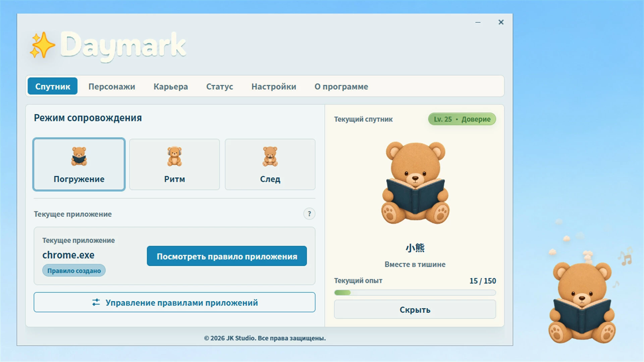This screenshot has height=362, width=644.
Task: Select the Погружение reading bear mode
Action: coord(79,165)
